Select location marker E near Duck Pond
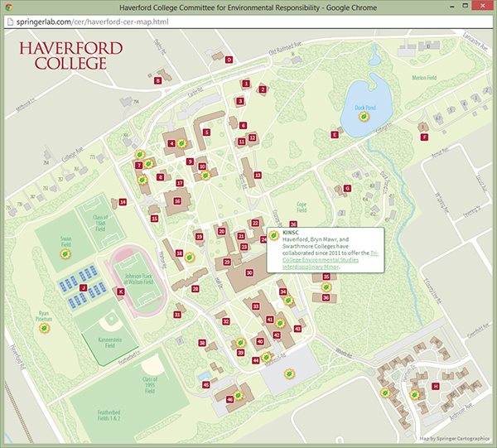497x448 pixels. click(335, 135)
